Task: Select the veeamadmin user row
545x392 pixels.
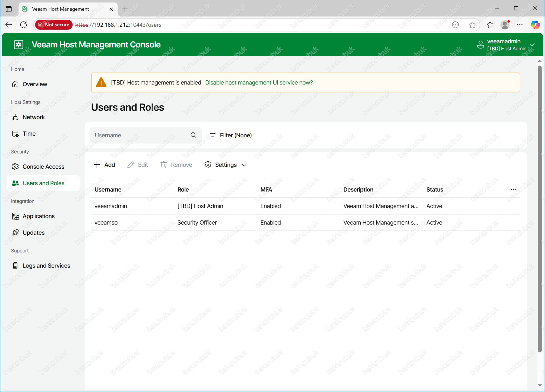Action: (305, 206)
